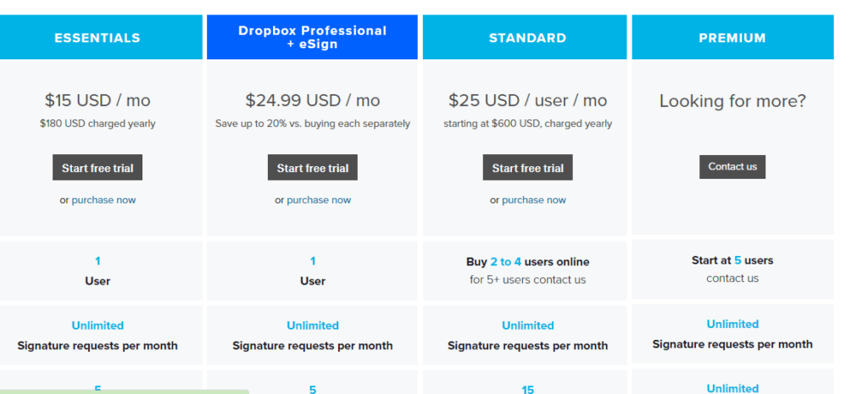Click Start at 5 users text
The image size is (868, 394).
click(x=732, y=260)
